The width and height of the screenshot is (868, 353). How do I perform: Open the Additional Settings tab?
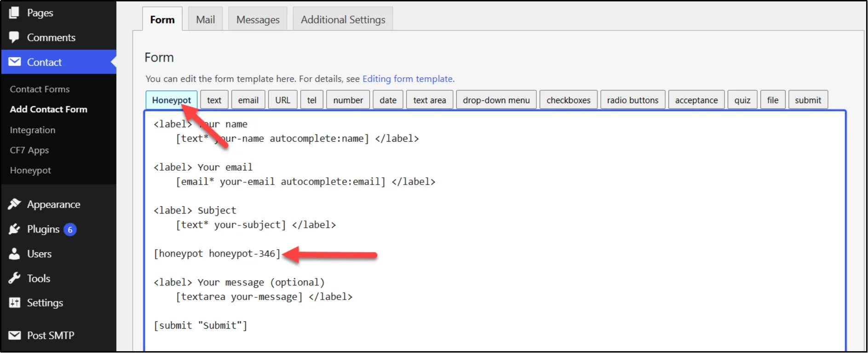point(343,19)
